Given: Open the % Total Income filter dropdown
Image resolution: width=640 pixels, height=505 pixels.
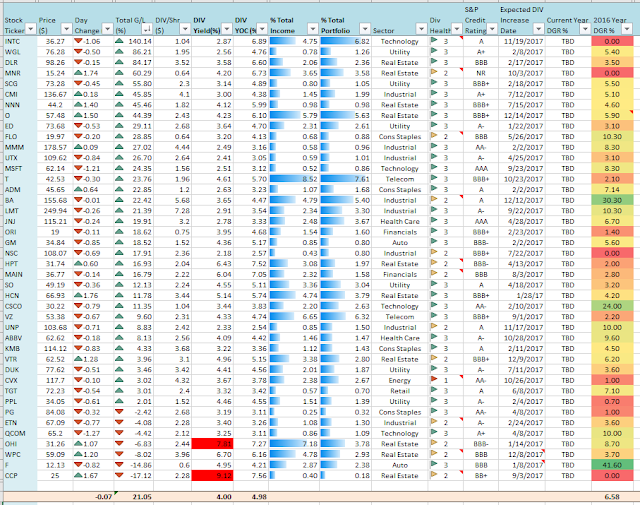Looking at the screenshot, I should 313,29.
